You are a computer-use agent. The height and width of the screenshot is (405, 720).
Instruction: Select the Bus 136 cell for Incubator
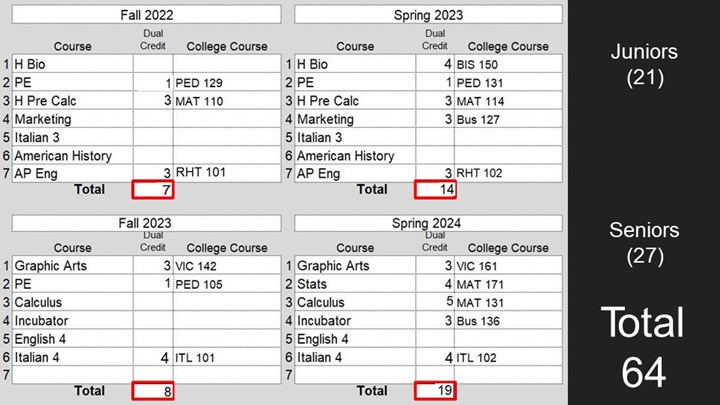click(x=508, y=321)
